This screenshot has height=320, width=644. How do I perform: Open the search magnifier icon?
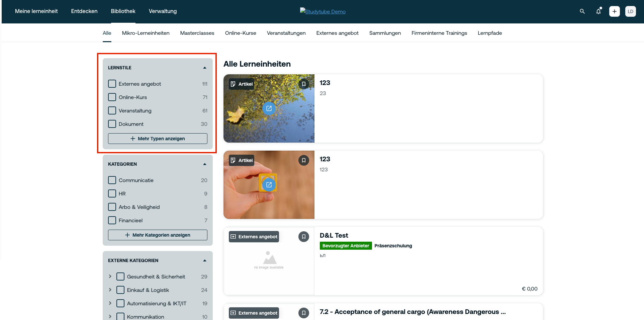pos(582,11)
